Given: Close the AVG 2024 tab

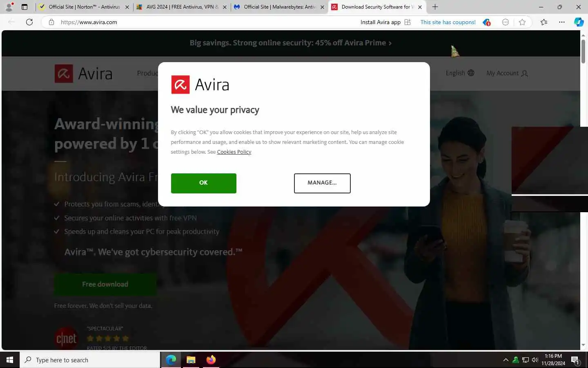Looking at the screenshot, I should click(x=225, y=7).
